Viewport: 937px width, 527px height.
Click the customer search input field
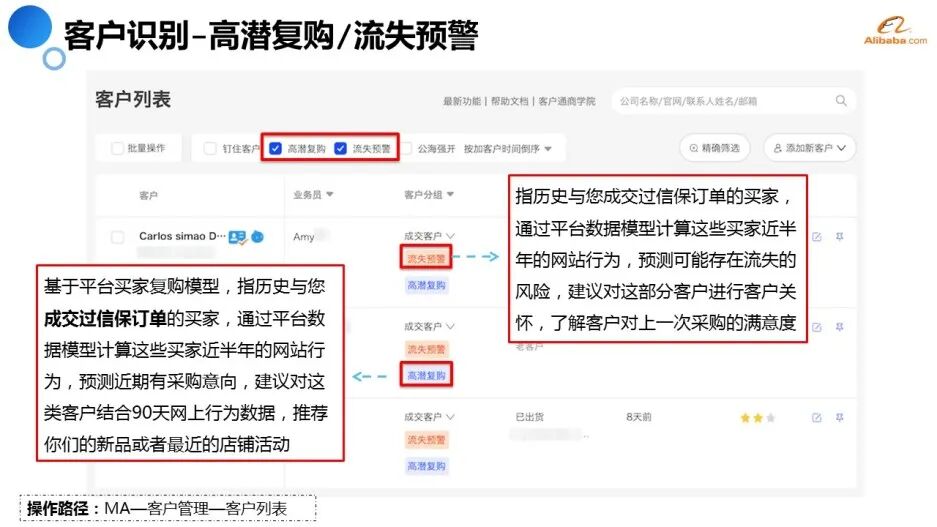[734, 101]
